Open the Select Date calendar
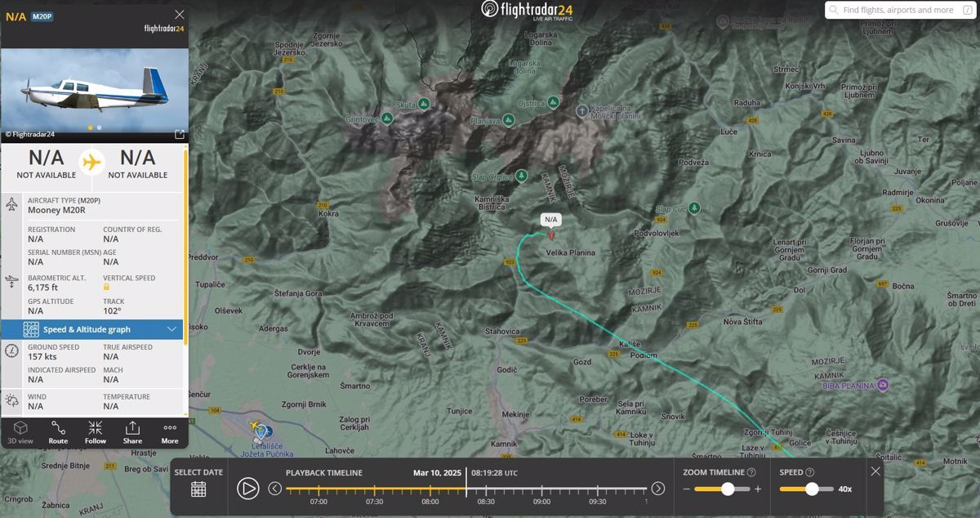Screen dimensions: 980x518 198,489
